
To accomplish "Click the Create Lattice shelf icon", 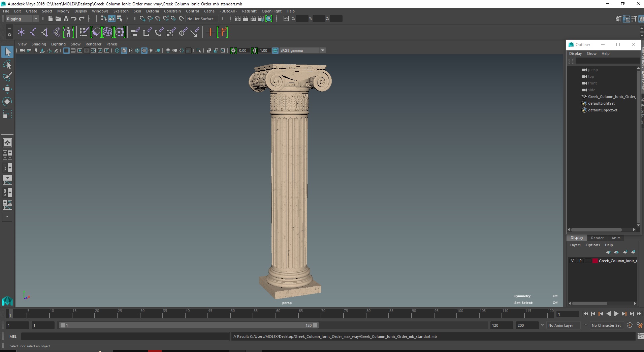I will click(107, 32).
